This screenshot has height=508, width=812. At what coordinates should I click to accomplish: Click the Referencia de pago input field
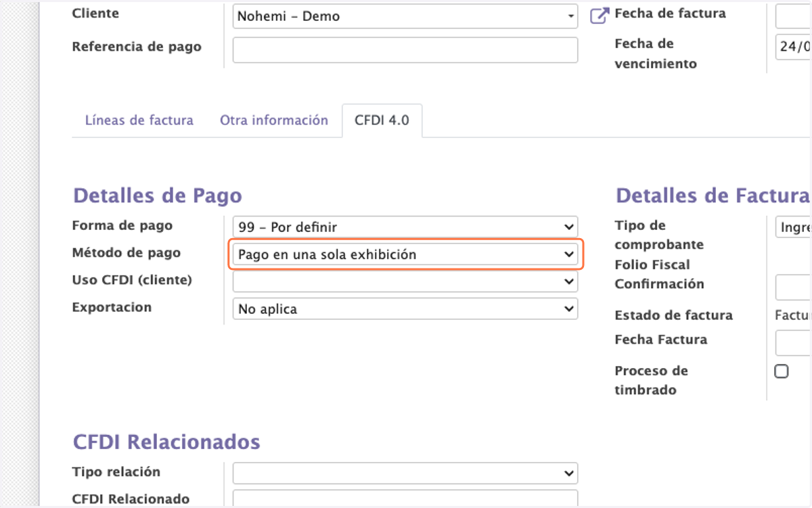405,50
